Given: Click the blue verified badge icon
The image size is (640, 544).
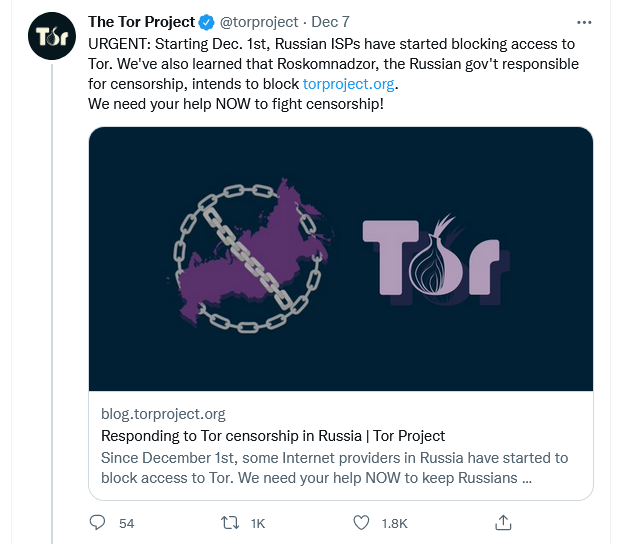Looking at the screenshot, I should 207,22.
